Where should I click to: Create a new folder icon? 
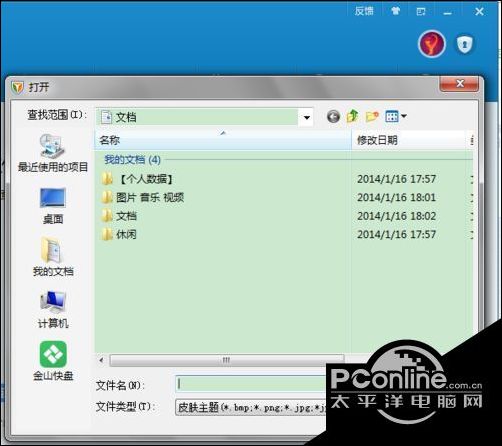pyautogui.click(x=372, y=116)
